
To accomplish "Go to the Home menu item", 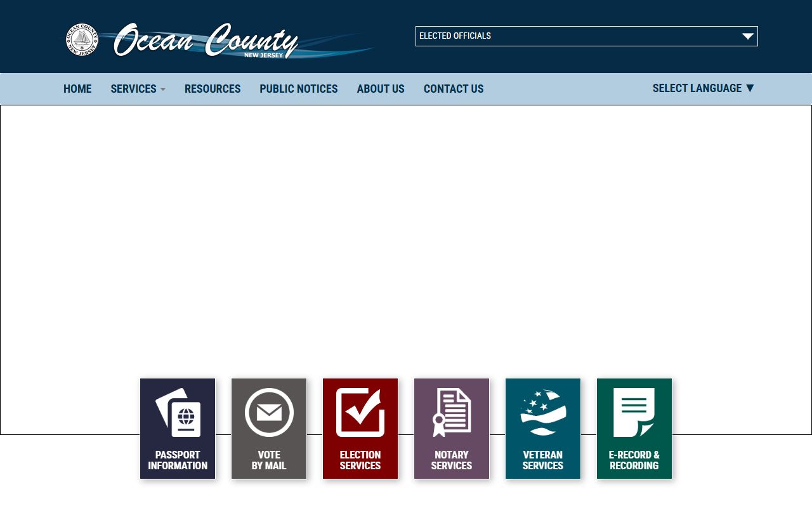I will coord(77,89).
